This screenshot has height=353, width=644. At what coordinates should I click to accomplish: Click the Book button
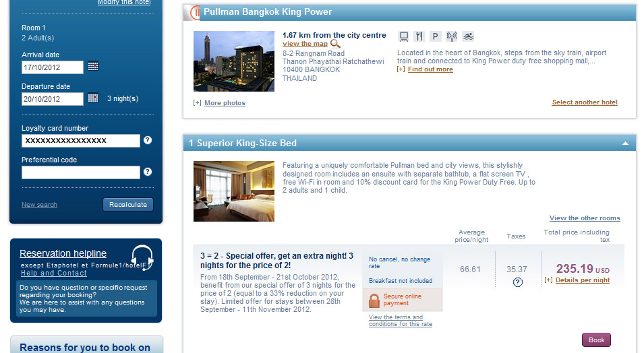[596, 340]
